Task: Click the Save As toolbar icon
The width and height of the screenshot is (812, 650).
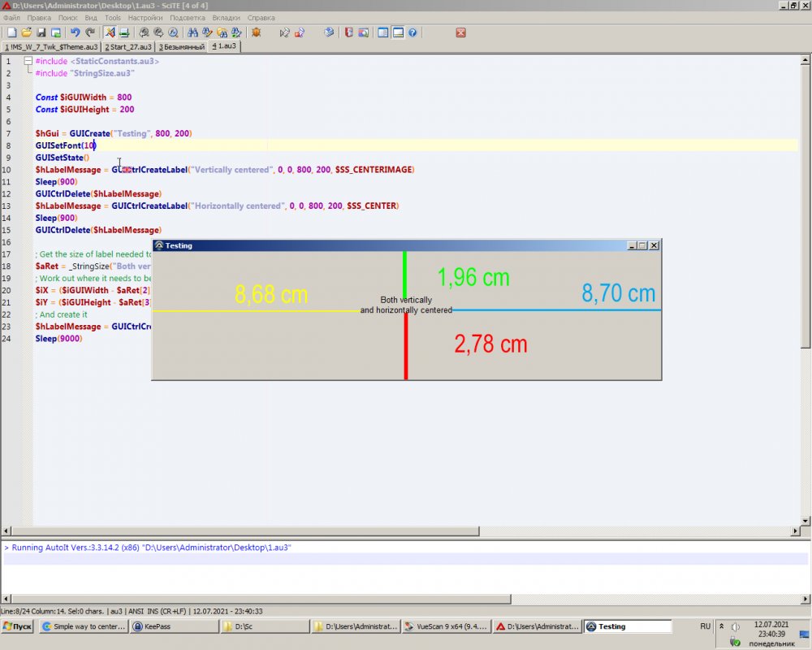Action: tap(56, 32)
